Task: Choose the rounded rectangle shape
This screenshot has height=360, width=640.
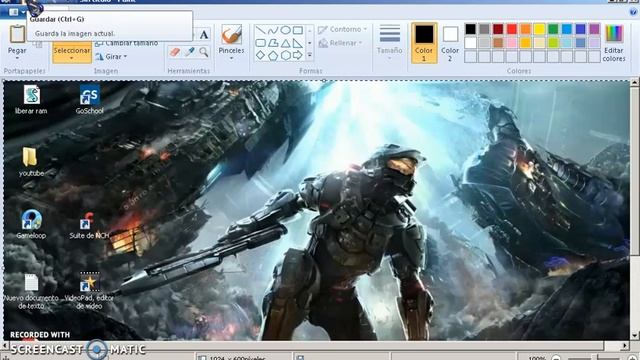Action: pos(261,43)
